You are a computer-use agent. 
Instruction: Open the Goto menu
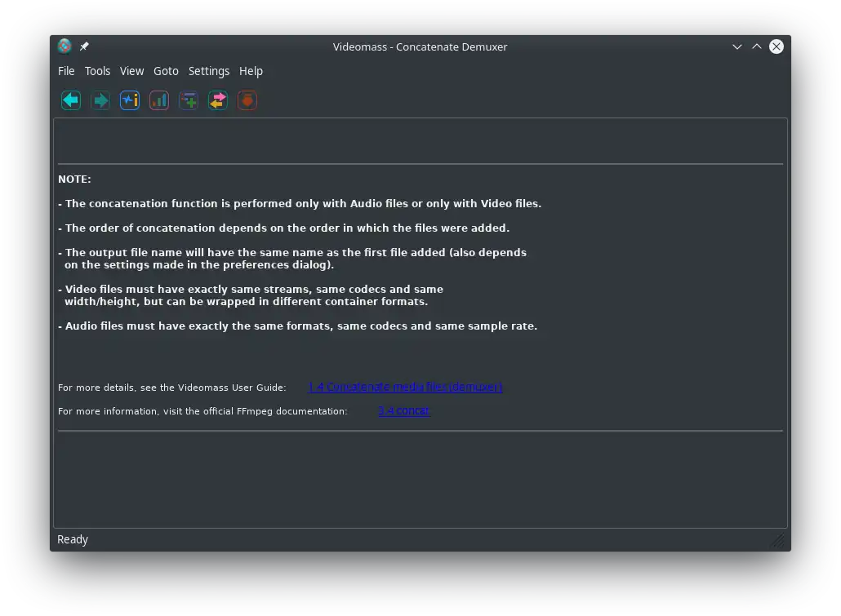click(x=166, y=71)
